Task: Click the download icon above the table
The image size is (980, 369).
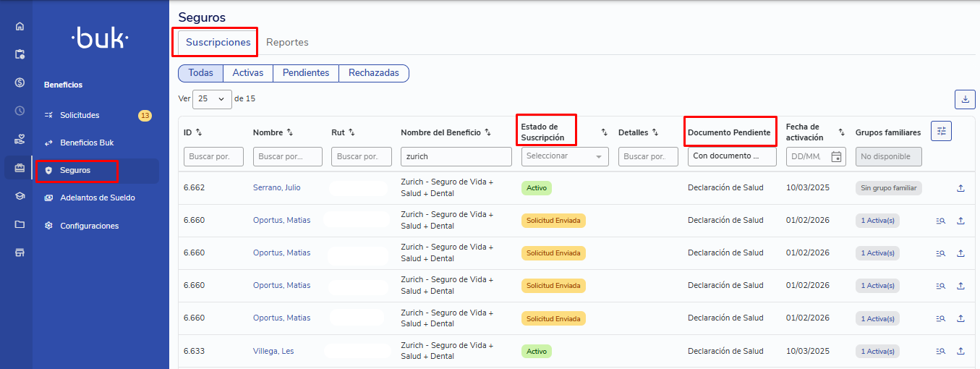Action: coord(965,100)
